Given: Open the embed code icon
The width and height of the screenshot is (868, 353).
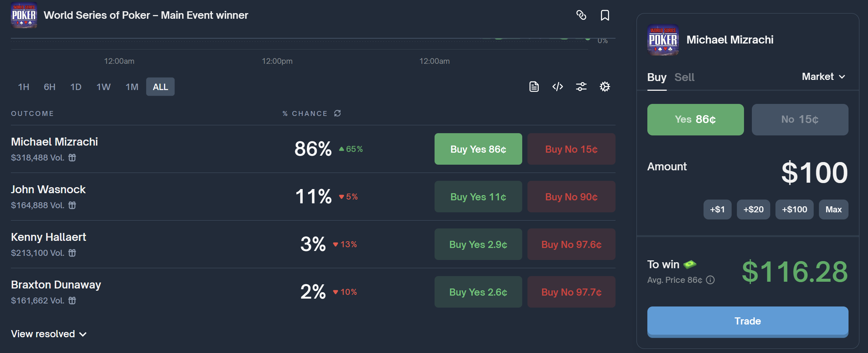Looking at the screenshot, I should pyautogui.click(x=557, y=87).
